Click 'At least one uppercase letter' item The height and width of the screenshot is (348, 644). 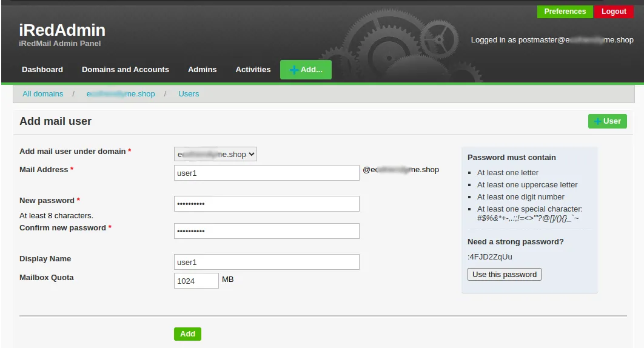(527, 185)
